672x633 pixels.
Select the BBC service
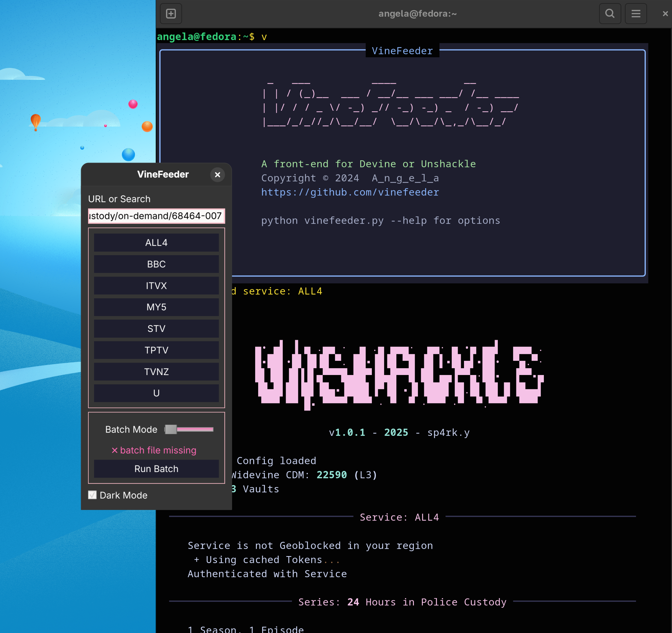coord(156,264)
